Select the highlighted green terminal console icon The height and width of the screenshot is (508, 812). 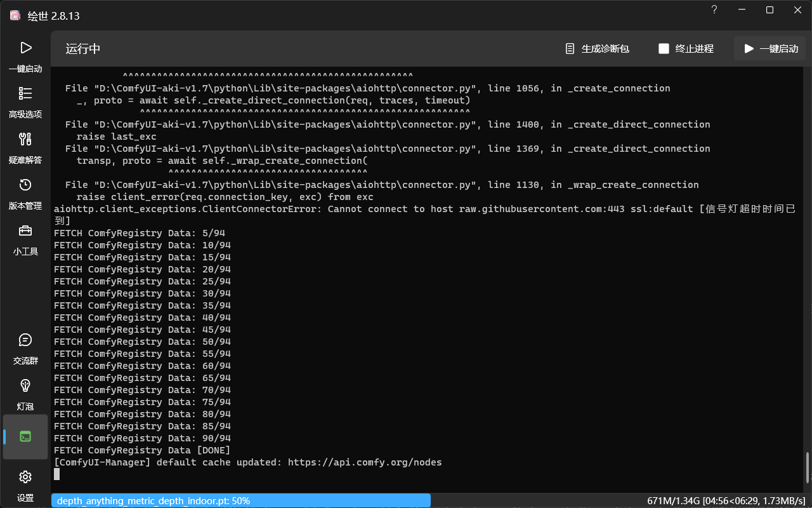[x=25, y=436]
